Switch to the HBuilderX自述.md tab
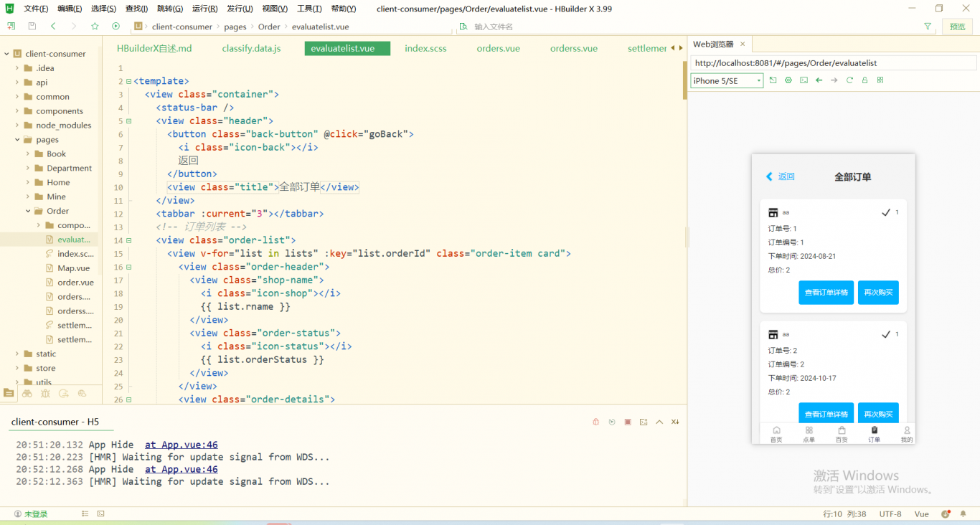 (154, 49)
